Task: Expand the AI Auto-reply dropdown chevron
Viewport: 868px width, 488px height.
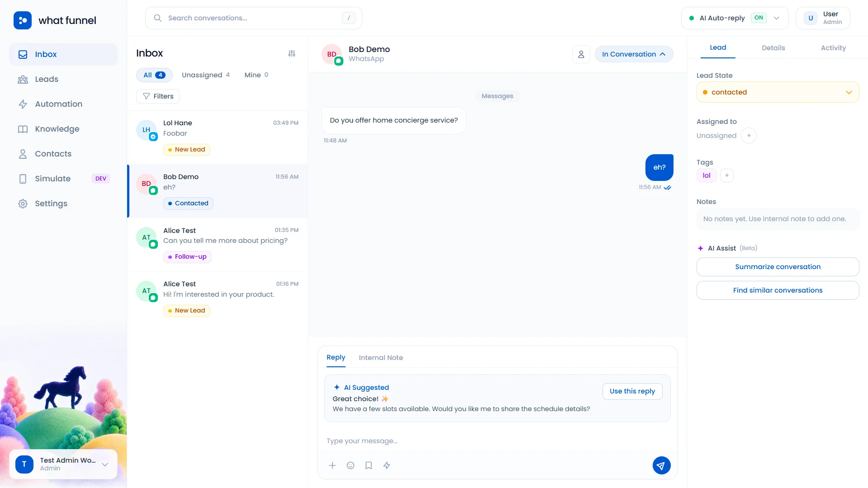Action: pos(777,18)
